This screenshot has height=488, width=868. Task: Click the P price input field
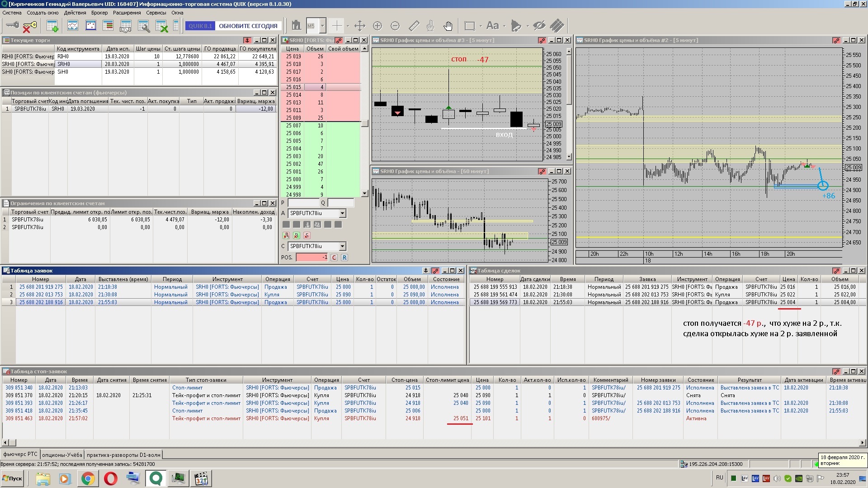tap(303, 203)
